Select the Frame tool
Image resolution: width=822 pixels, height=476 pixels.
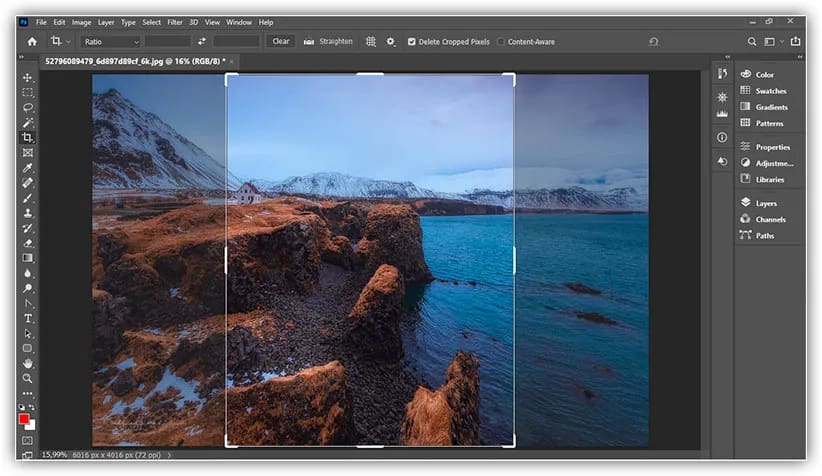(x=28, y=153)
